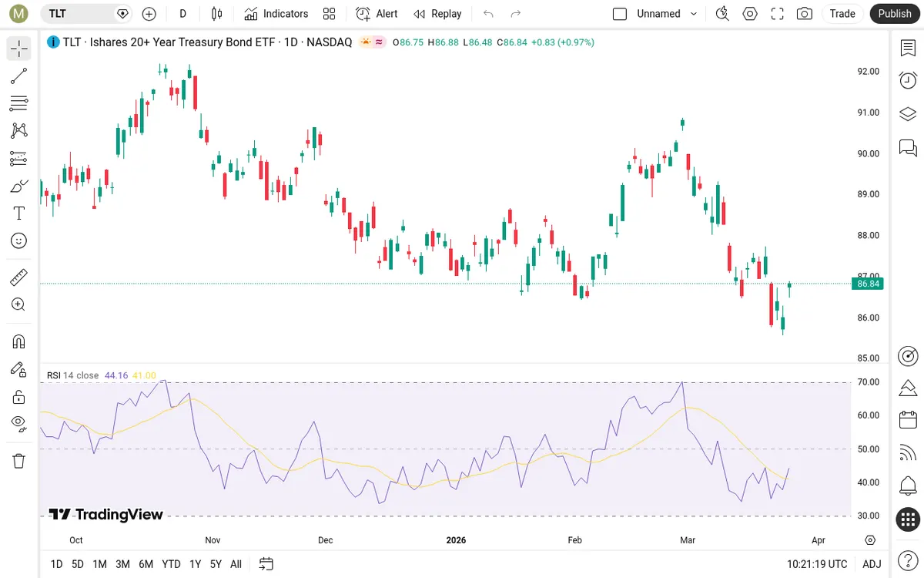Click the RSI 14 close indicator label

point(72,375)
